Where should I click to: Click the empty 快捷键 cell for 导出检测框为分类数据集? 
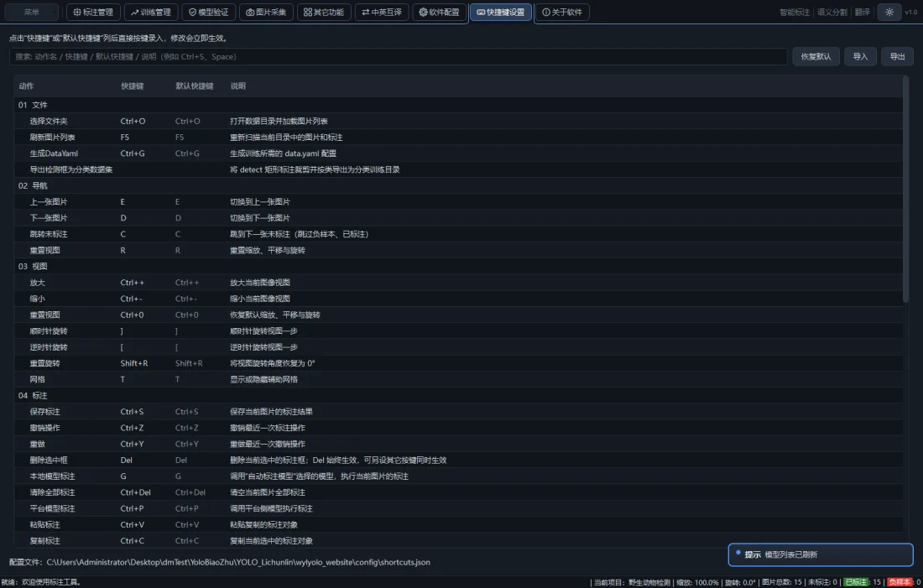tap(145, 169)
